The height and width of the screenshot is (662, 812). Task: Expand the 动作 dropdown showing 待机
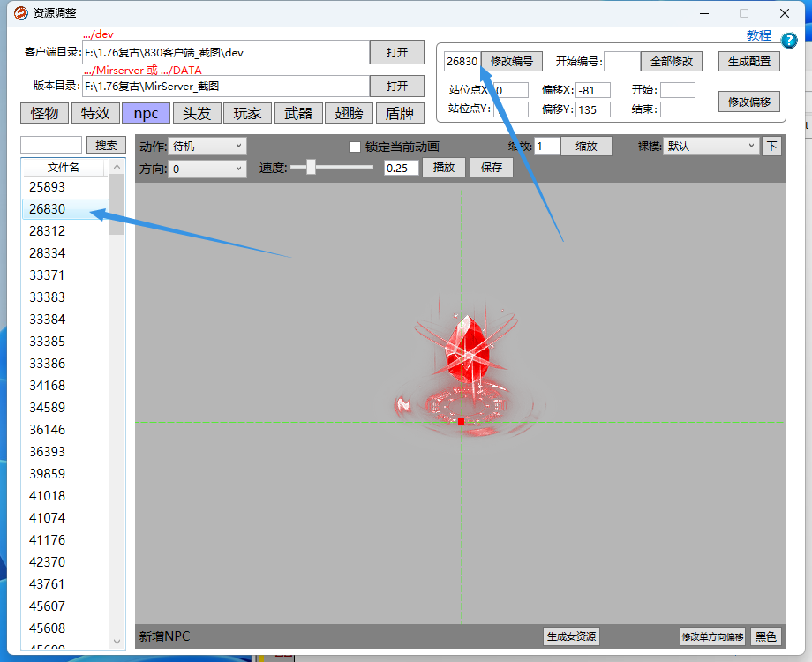click(208, 147)
